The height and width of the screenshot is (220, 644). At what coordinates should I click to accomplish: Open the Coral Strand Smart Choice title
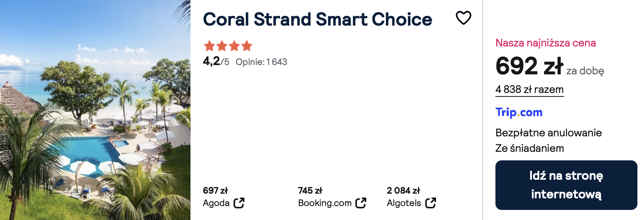[x=317, y=19]
